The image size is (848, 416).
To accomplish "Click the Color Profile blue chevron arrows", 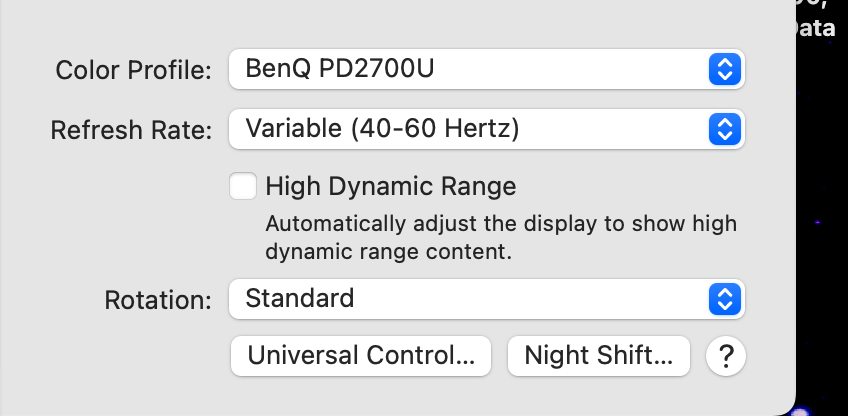I will tap(725, 69).
